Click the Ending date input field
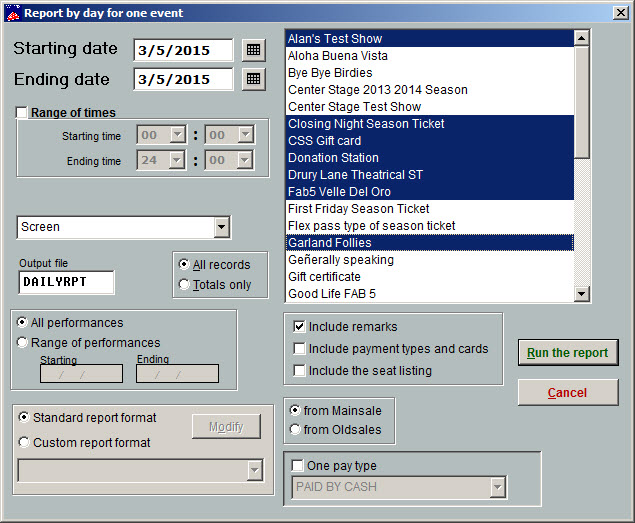Image resolution: width=635 pixels, height=523 pixels. click(183, 79)
